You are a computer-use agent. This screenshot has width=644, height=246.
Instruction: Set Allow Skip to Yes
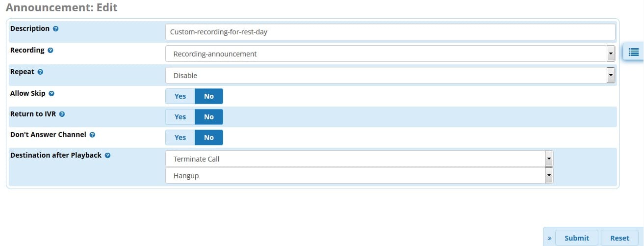pyautogui.click(x=180, y=96)
